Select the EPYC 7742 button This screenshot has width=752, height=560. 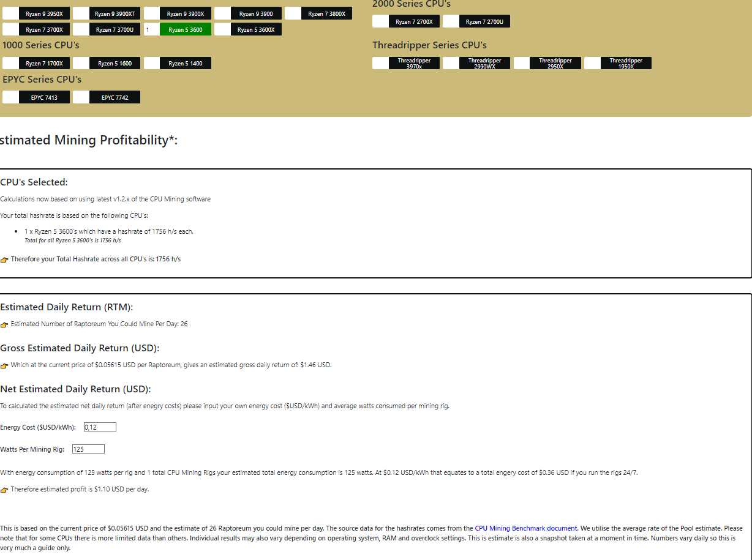115,97
